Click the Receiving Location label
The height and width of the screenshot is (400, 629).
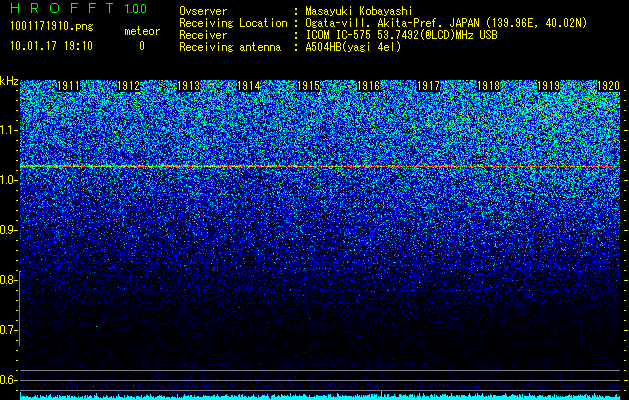point(233,23)
